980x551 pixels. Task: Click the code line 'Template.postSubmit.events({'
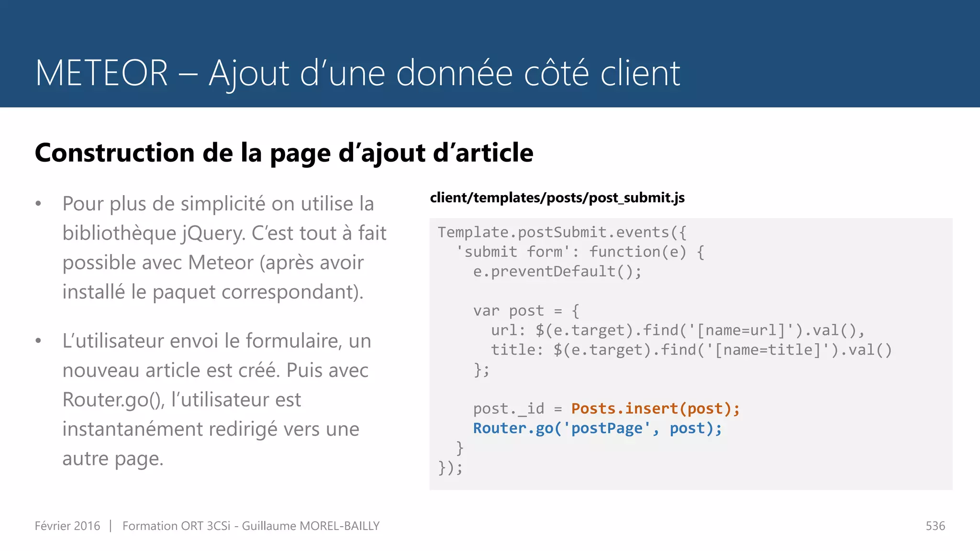[x=562, y=232]
